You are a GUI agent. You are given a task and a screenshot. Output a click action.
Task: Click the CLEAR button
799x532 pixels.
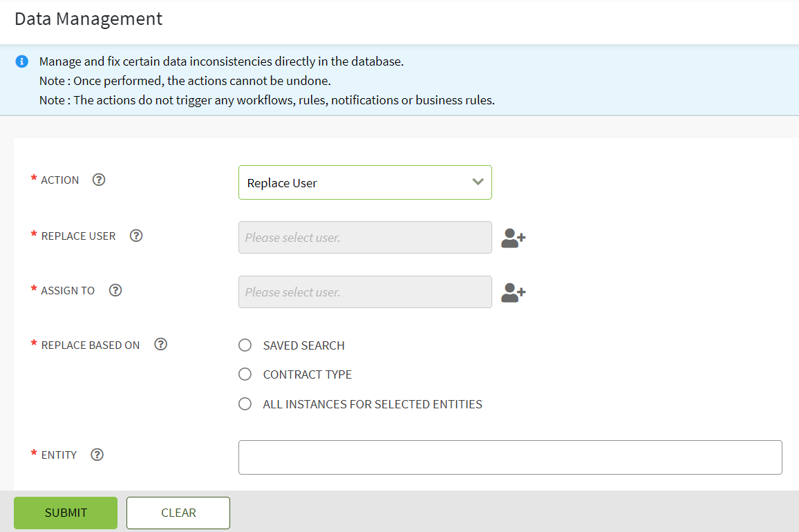point(178,513)
